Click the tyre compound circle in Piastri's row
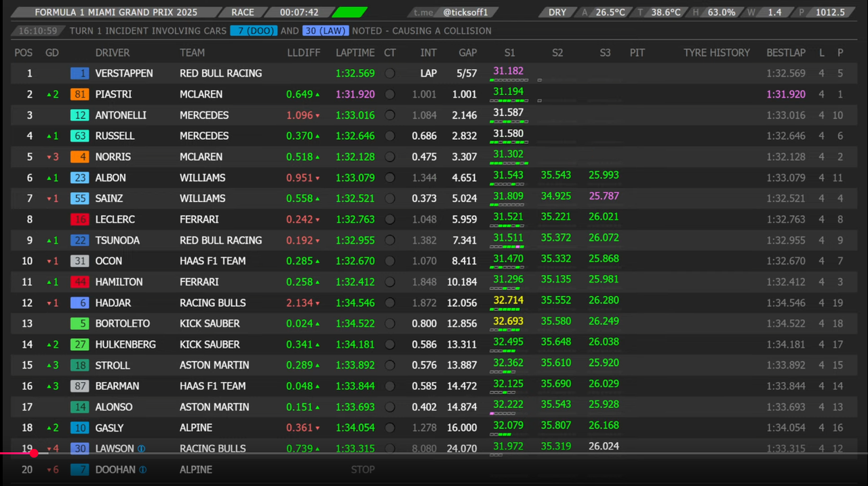 390,94
